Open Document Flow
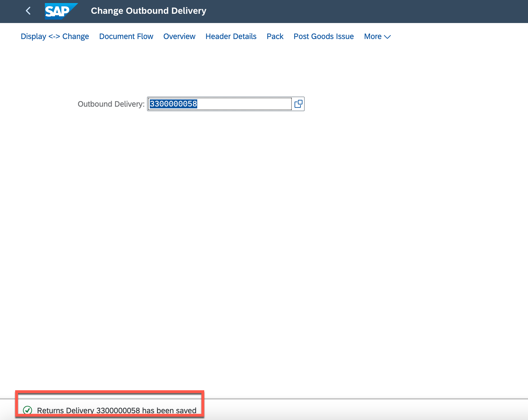The image size is (528, 420). click(x=126, y=36)
